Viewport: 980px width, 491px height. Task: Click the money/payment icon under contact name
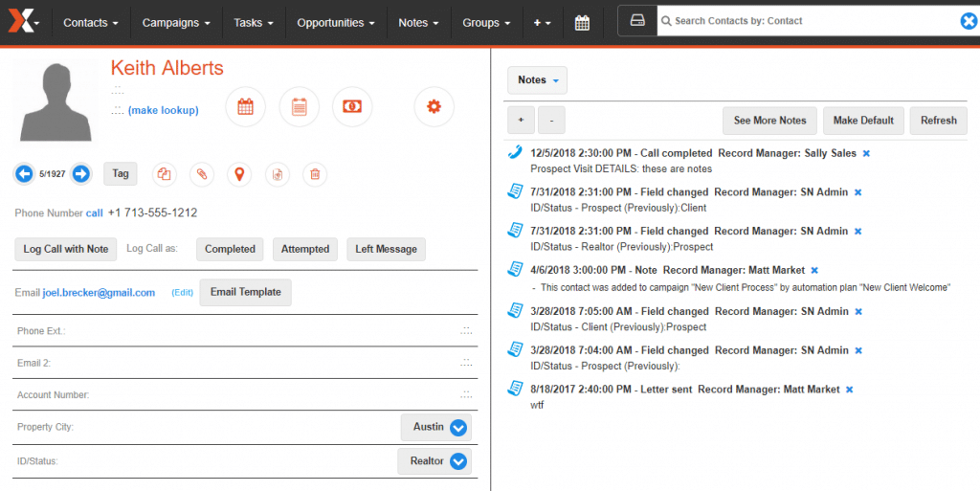(x=352, y=106)
